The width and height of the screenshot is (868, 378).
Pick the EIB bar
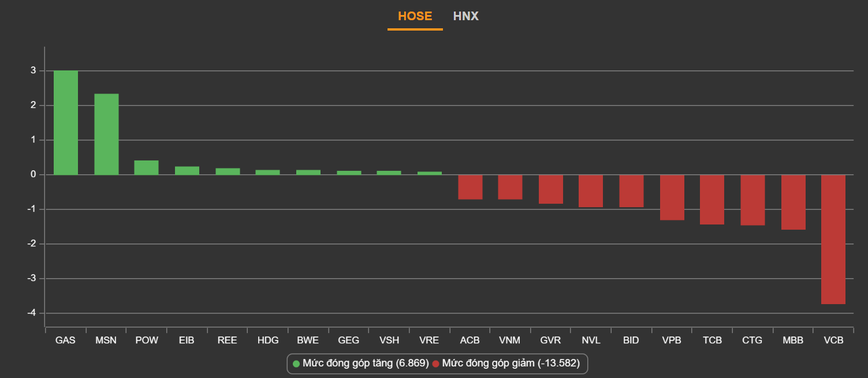(x=187, y=170)
